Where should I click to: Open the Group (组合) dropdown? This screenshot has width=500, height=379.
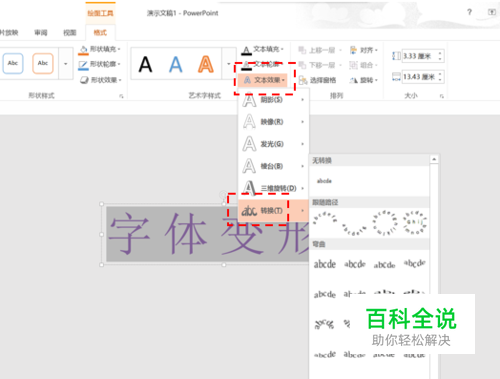363,65
